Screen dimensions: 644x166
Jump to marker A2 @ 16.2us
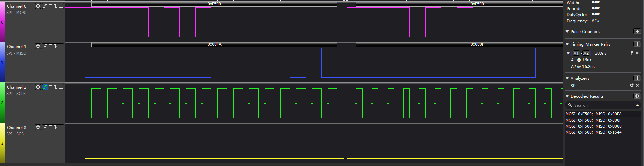point(583,67)
